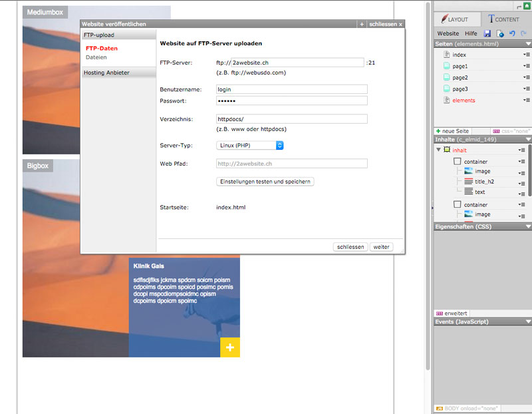Select page3 in the Seiten list
The image size is (532, 414).
460,89
